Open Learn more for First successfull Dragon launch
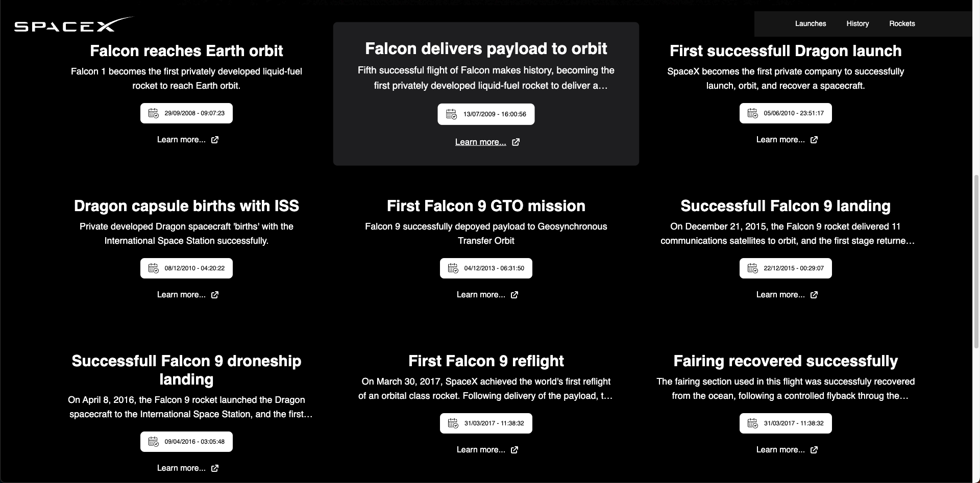Screen dimensions: 980x483 click(781, 139)
